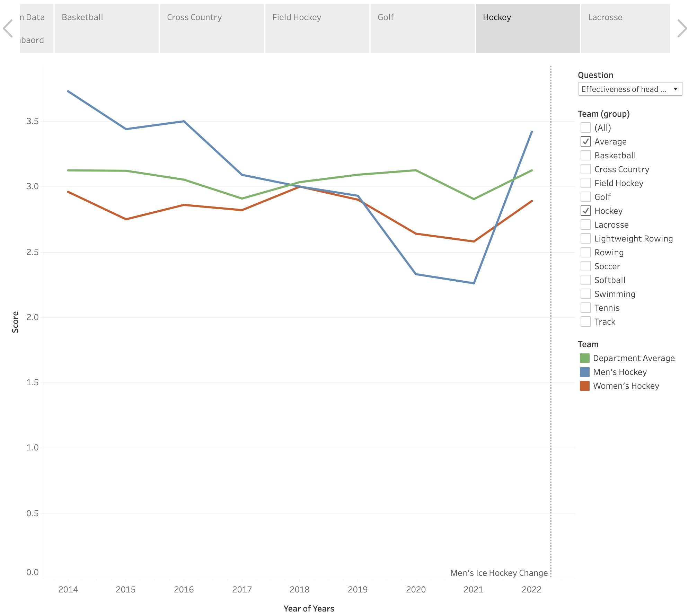Uncheck the Average team checkbox

(585, 141)
